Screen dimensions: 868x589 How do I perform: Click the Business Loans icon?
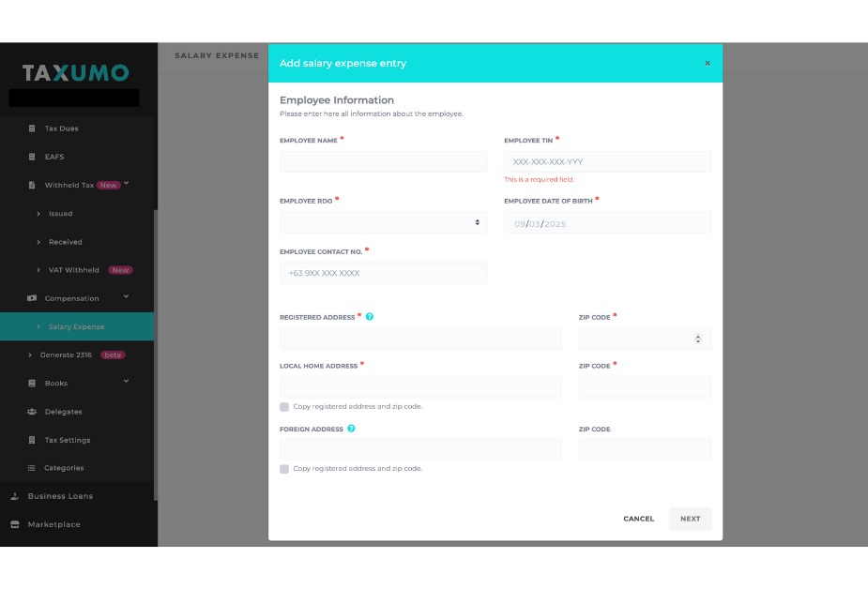click(14, 496)
